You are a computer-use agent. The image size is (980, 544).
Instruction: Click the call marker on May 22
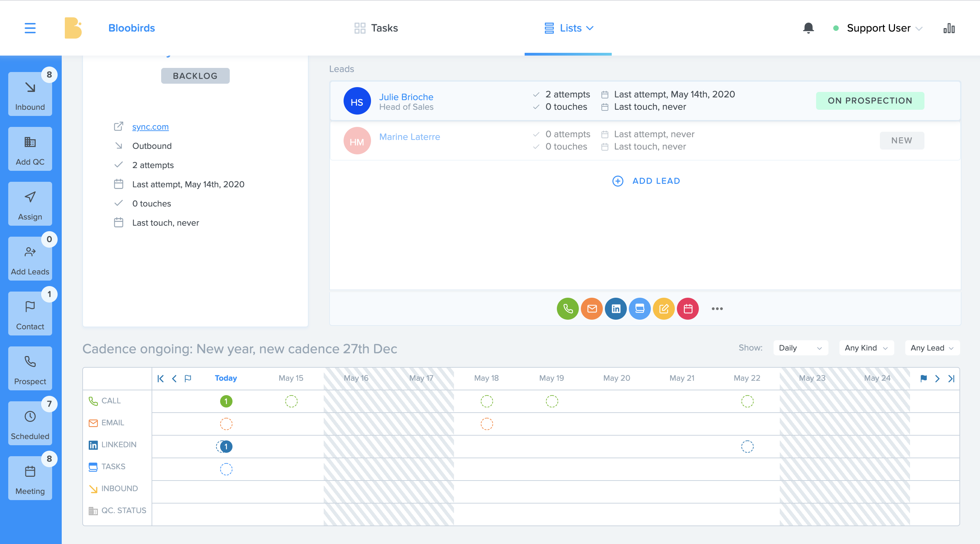coord(747,401)
